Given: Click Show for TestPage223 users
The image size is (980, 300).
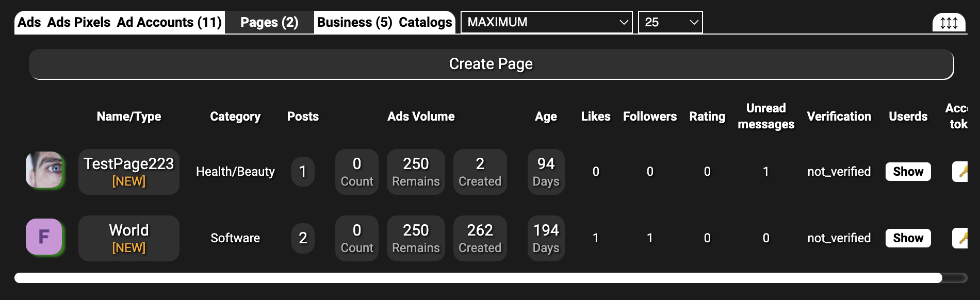Looking at the screenshot, I should coord(908,172).
